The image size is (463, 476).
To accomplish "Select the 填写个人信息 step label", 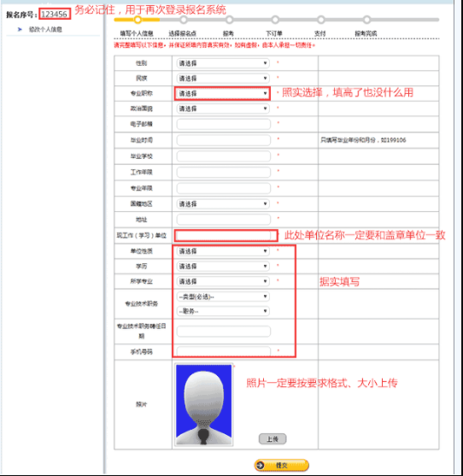I will coord(137,33).
